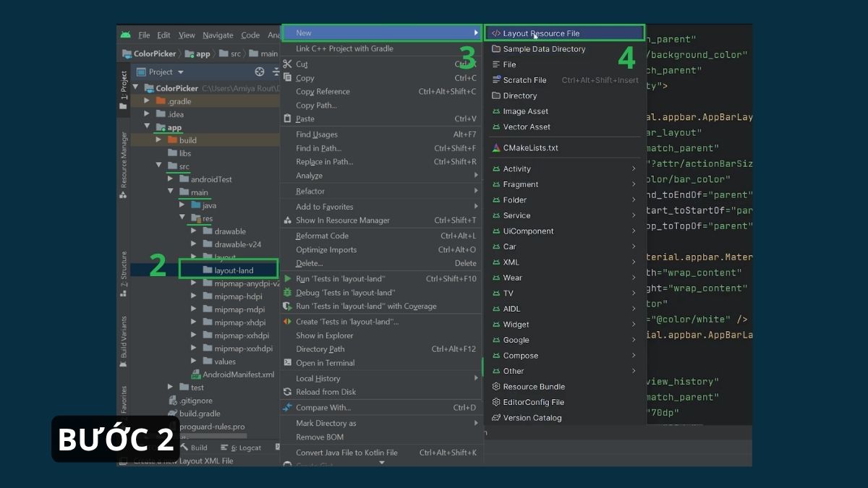Open the Z: Structure side tab

[x=124, y=275]
